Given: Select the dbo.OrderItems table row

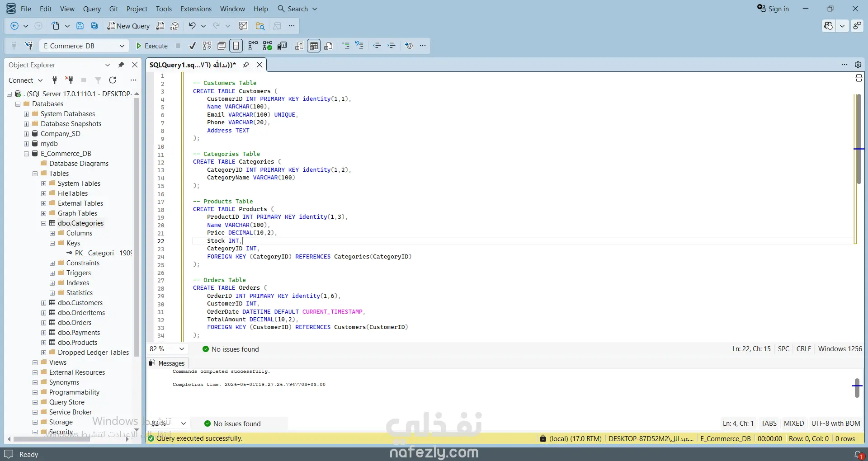Looking at the screenshot, I should click(81, 313).
